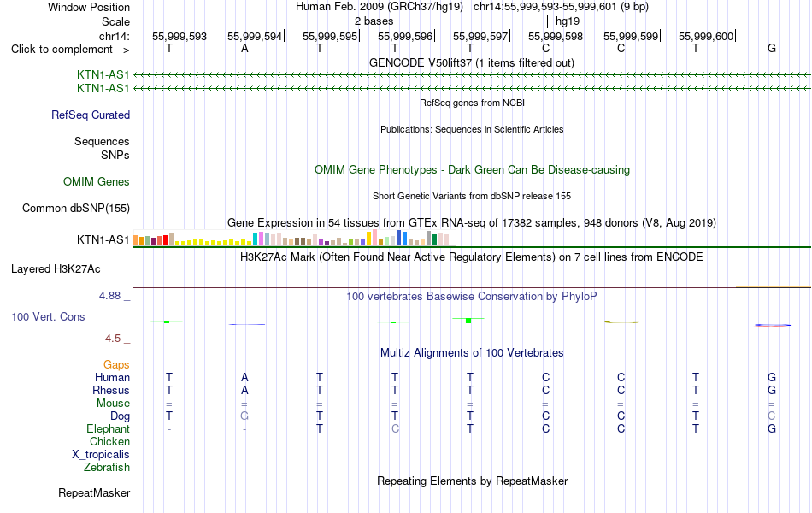812x513 pixels.
Task: Click the Sequences track label
Action: (102, 141)
